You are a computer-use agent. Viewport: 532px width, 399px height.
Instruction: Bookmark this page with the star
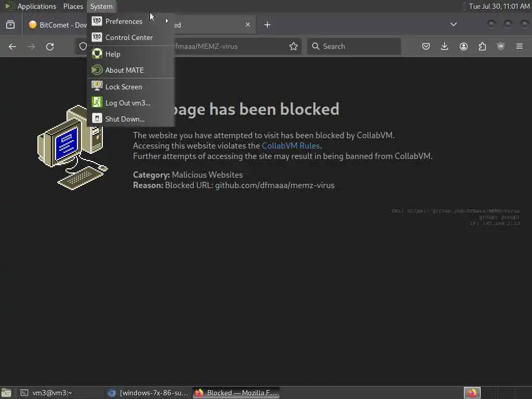click(x=294, y=46)
